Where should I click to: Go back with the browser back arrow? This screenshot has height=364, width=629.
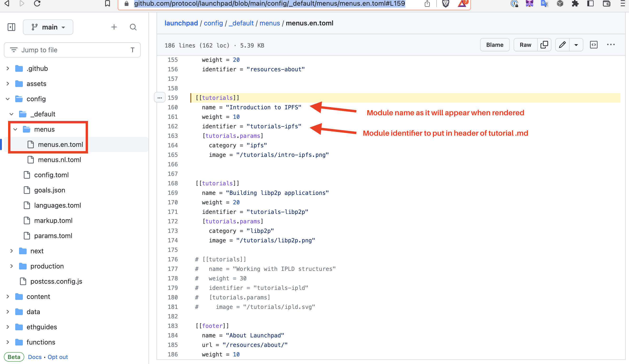(x=7, y=3)
